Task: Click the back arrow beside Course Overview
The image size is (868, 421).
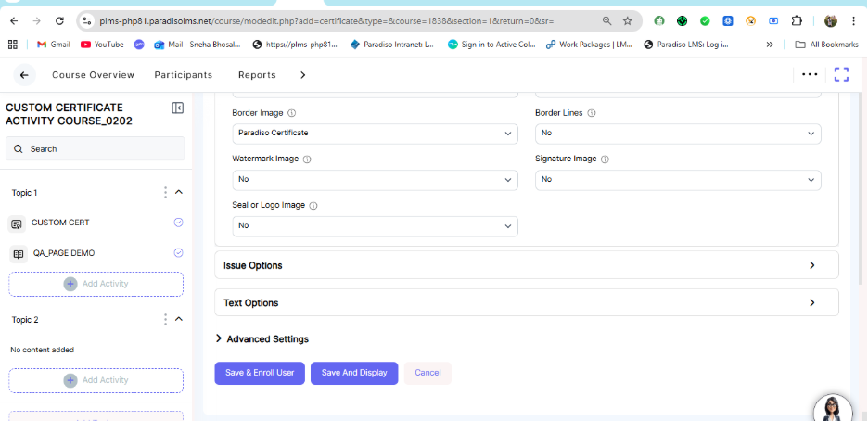Action: tap(24, 75)
